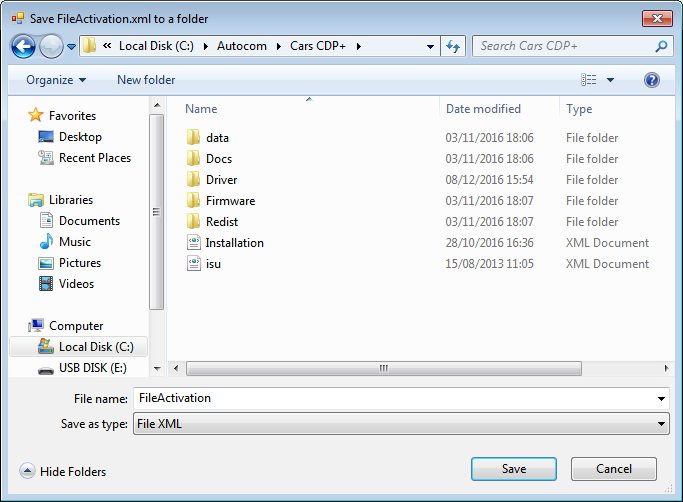Sort by Date modified column header
The image size is (683, 502).
click(x=483, y=109)
